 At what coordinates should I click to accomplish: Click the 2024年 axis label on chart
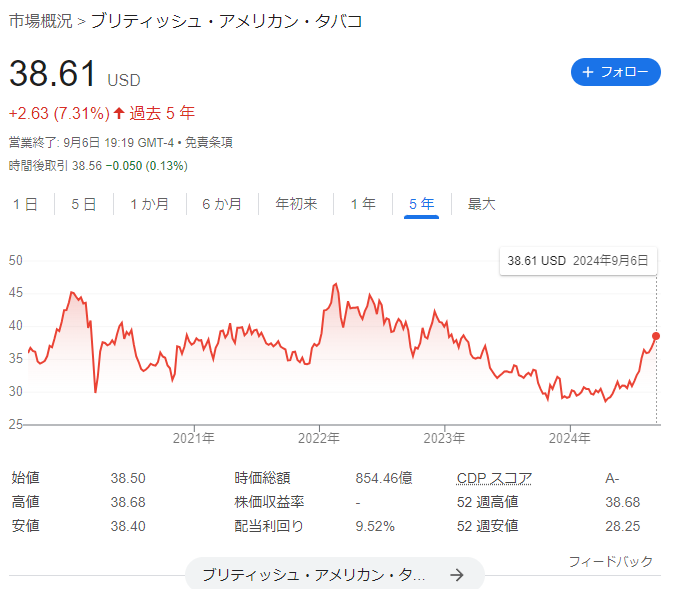coord(570,438)
